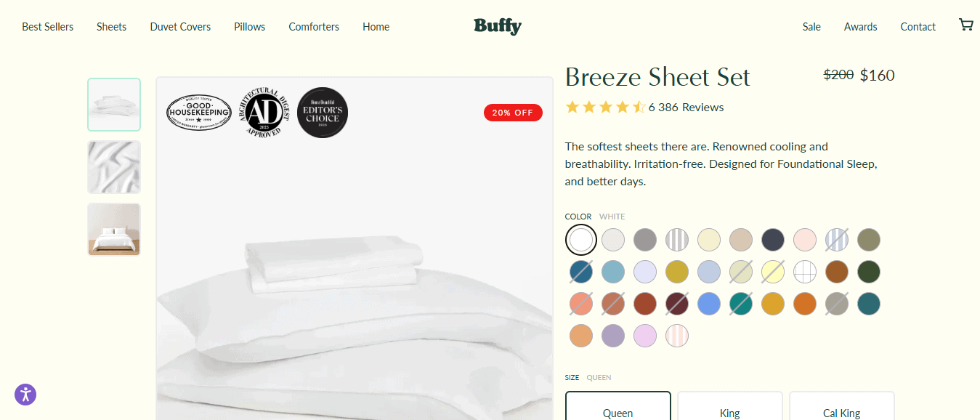Click the Good Housekeeping badge
This screenshot has width=980, height=420.
pyautogui.click(x=199, y=111)
